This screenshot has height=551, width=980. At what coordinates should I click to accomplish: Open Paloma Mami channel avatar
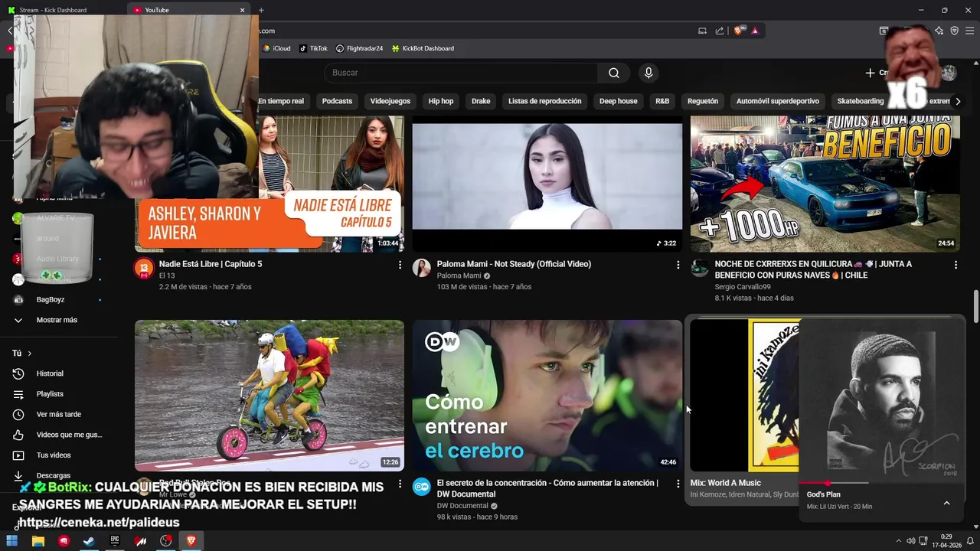point(422,268)
